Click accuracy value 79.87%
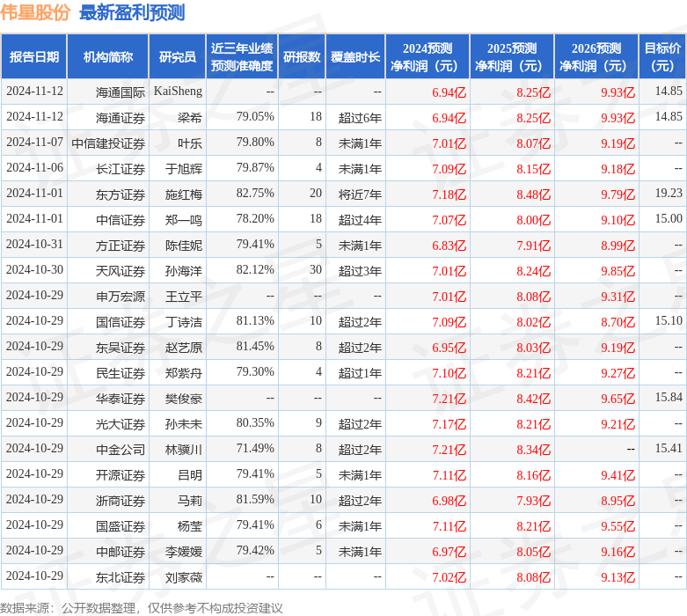This screenshot has width=687, height=616. [255, 167]
